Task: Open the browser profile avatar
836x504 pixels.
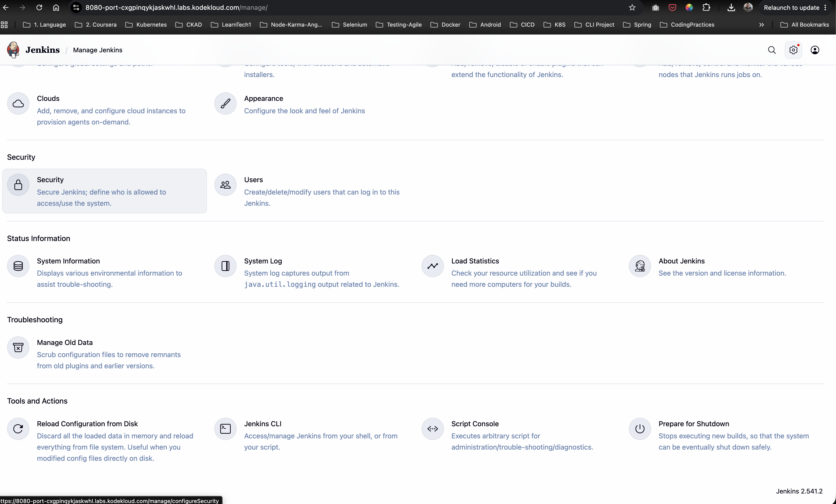Action: [x=748, y=7]
